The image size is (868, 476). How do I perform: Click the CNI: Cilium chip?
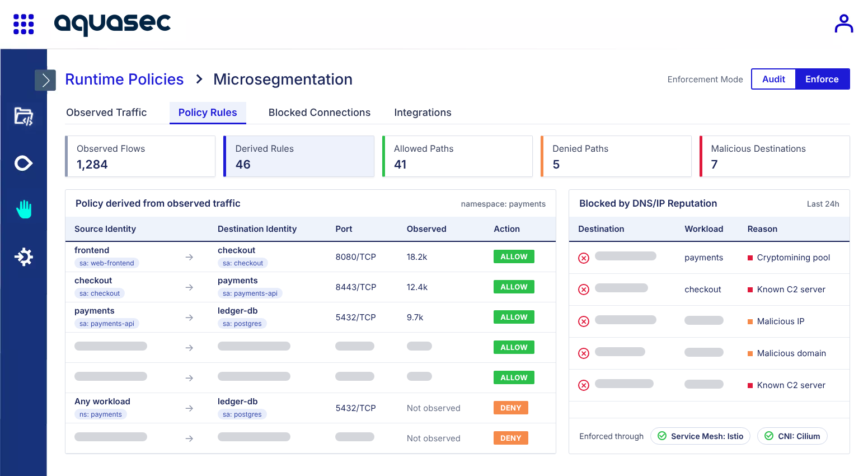click(792, 436)
